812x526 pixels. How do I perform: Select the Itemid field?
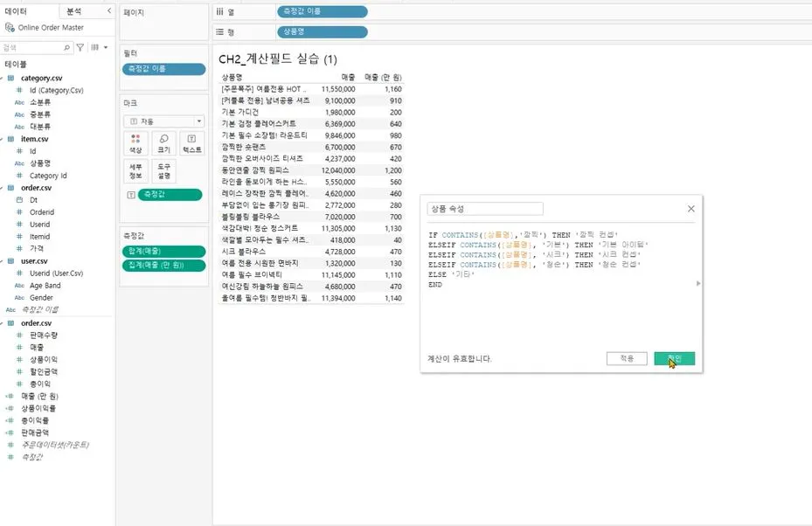click(x=39, y=237)
